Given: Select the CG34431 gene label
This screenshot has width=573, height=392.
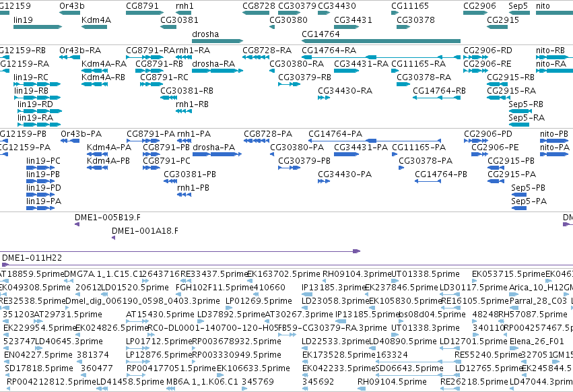Looking at the screenshot, I should [x=353, y=20].
